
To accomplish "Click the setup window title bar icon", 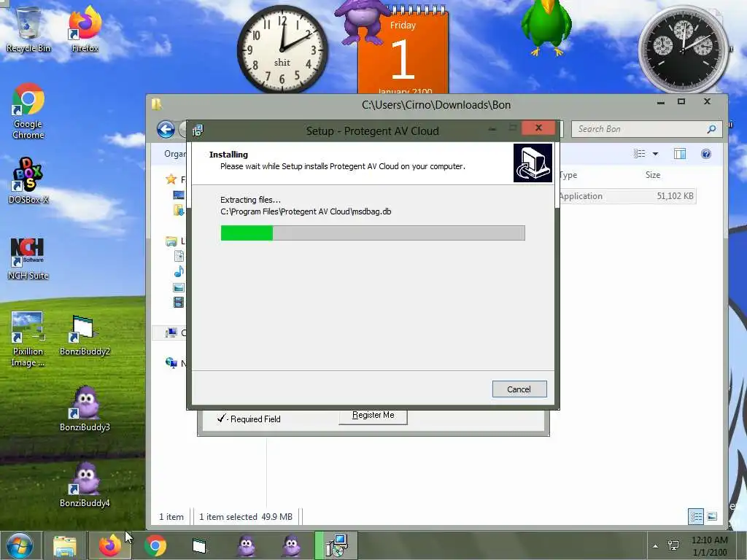I will point(198,131).
